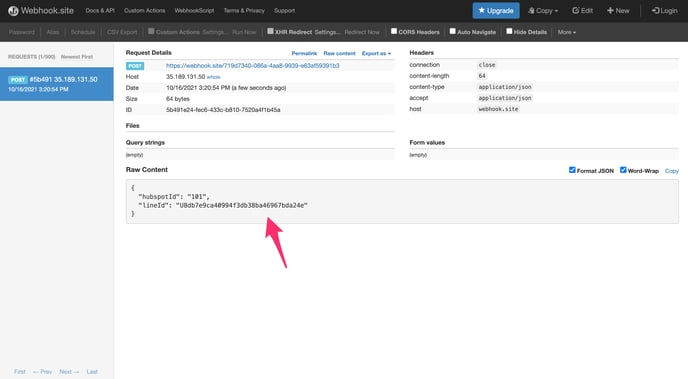
Task: Select request #5b491 in the sidebar
Action: pyautogui.click(x=57, y=84)
